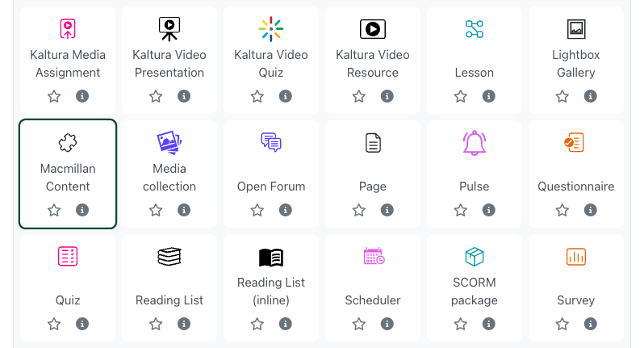Star the Macmillan Content activity
This screenshot has height=348, width=644.
54,210
